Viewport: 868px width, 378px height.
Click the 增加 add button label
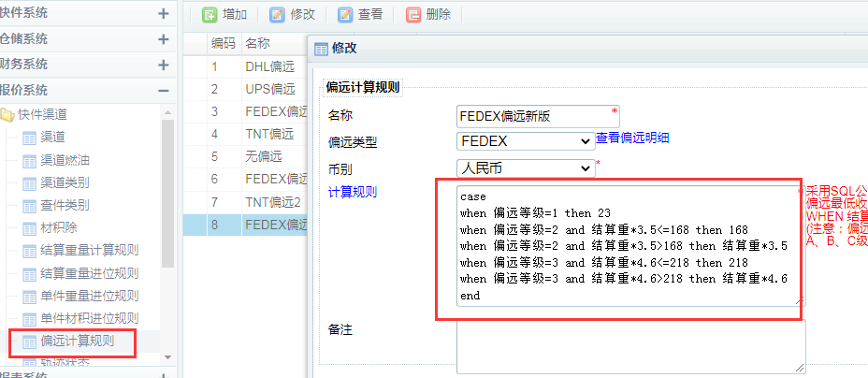(234, 14)
